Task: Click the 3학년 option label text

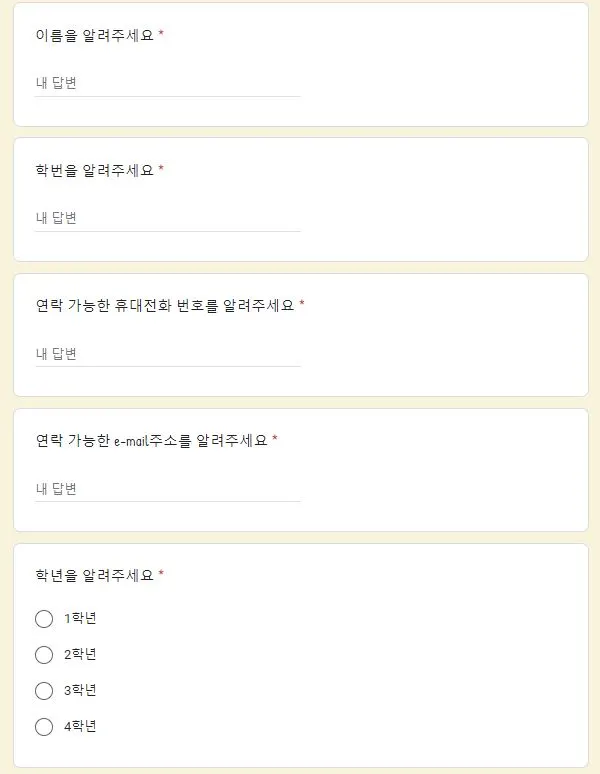Action: tap(80, 690)
